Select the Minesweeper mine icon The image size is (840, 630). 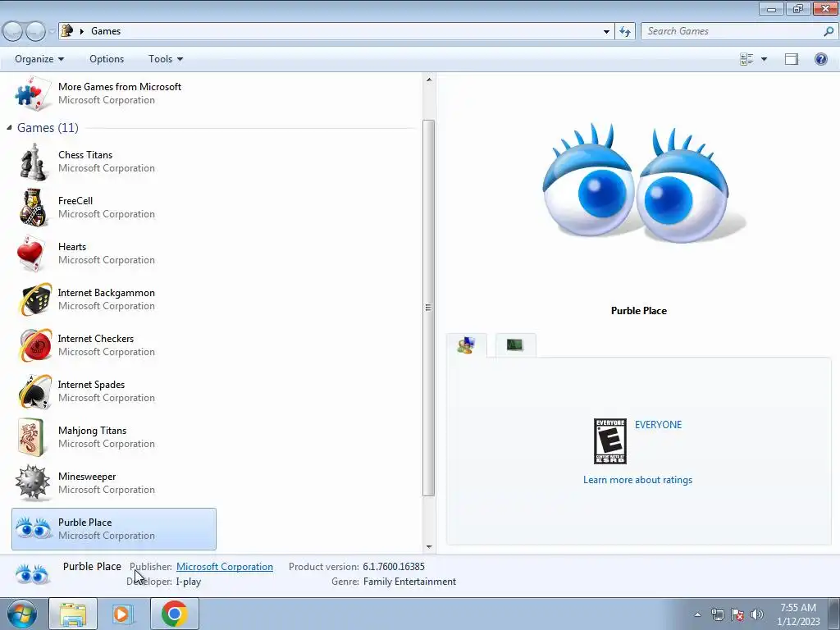coord(33,483)
